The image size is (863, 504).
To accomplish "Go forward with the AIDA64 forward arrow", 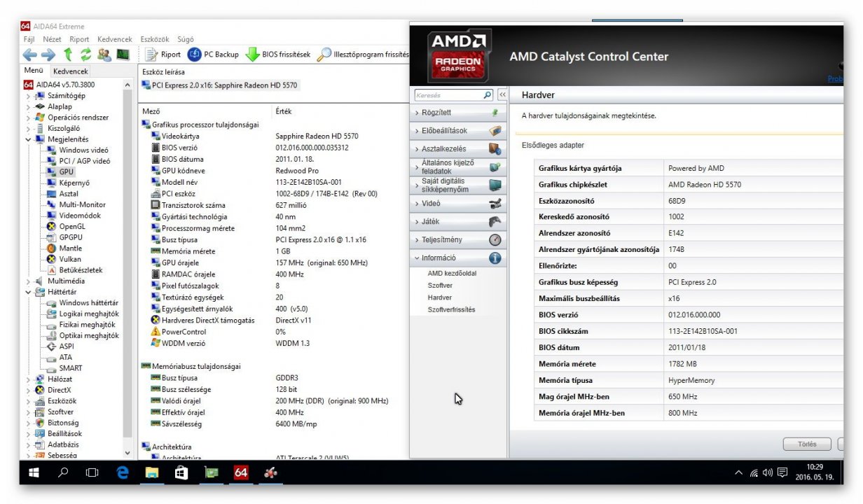I will click(x=48, y=55).
